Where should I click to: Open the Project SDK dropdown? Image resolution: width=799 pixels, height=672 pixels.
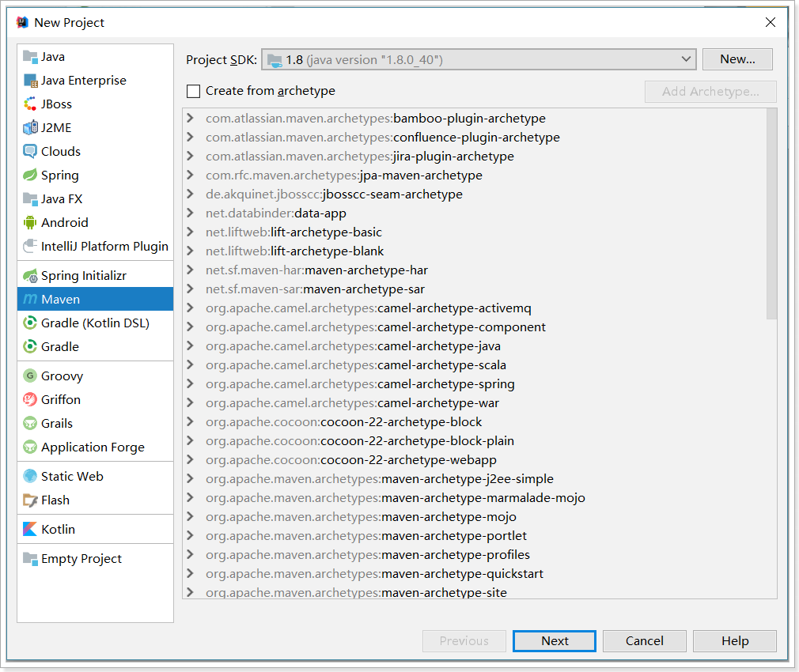[x=479, y=59]
